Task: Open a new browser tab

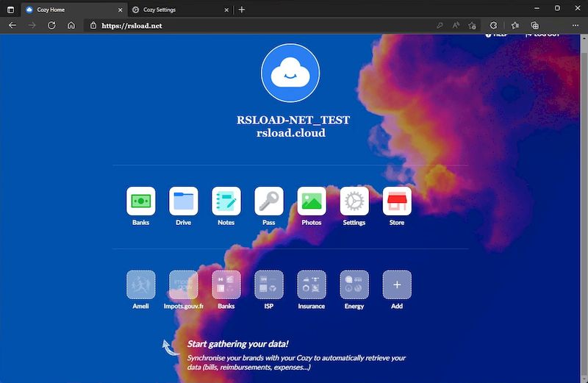Action: pyautogui.click(x=242, y=10)
